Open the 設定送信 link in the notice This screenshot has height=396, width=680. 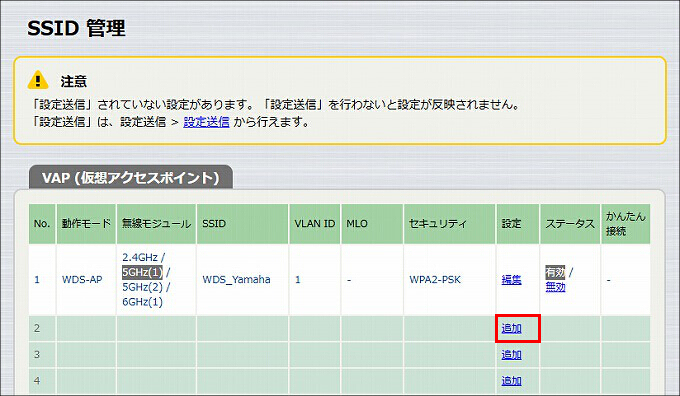pyautogui.click(x=206, y=122)
